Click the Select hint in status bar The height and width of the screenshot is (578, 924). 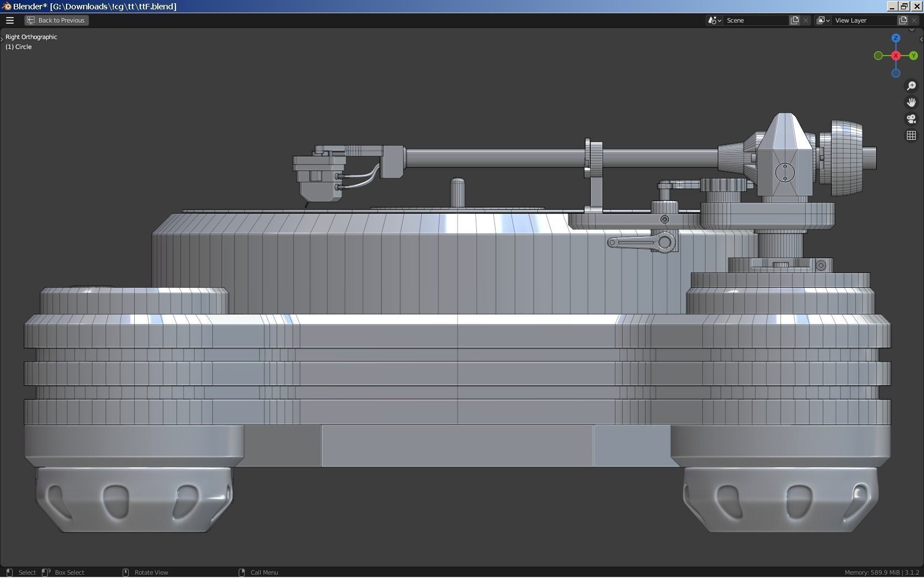27,572
